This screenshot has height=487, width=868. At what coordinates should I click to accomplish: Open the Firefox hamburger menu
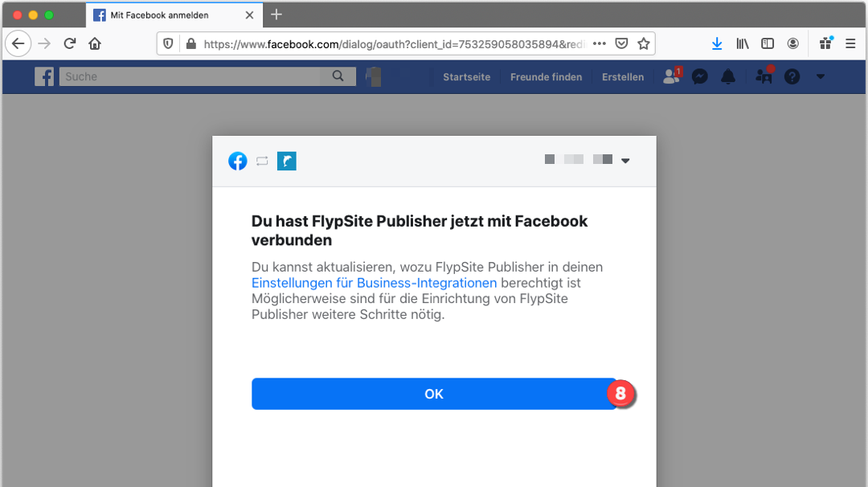[850, 43]
